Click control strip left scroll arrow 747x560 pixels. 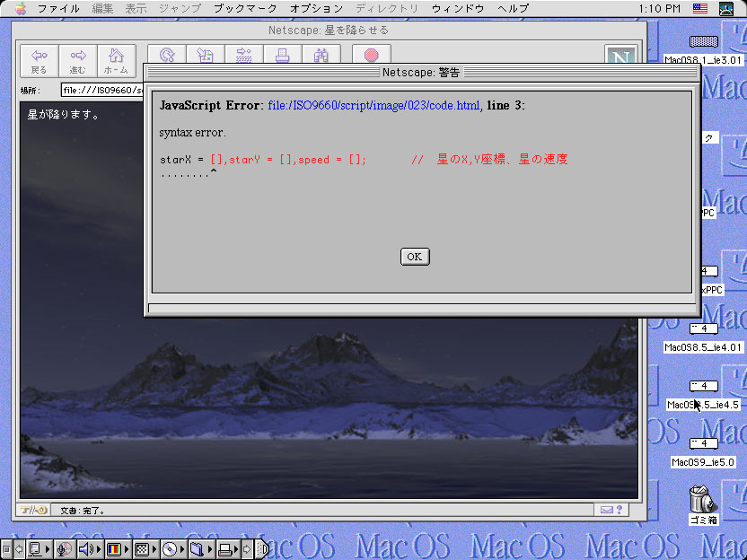(19, 549)
